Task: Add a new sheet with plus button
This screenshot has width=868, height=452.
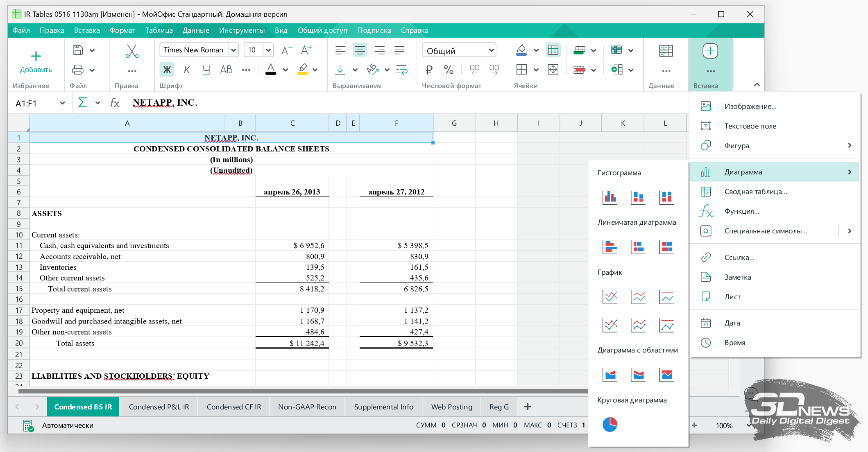Action: pyautogui.click(x=528, y=407)
